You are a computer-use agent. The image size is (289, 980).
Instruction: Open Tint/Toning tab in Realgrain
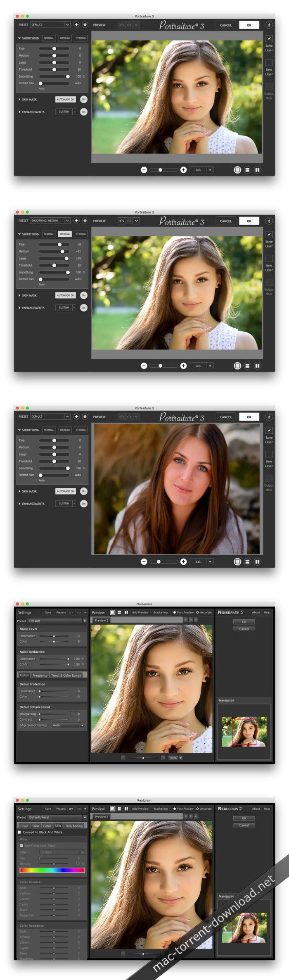[74, 826]
